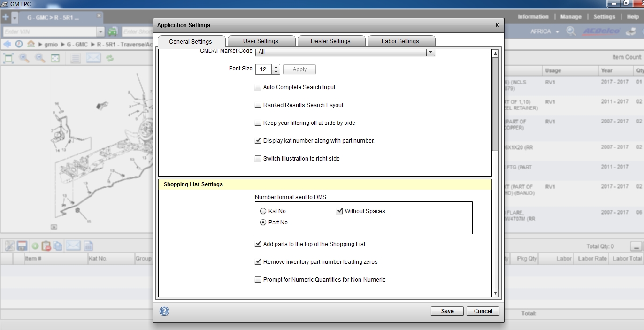Copy the shopping list with the copy icon

(58, 246)
